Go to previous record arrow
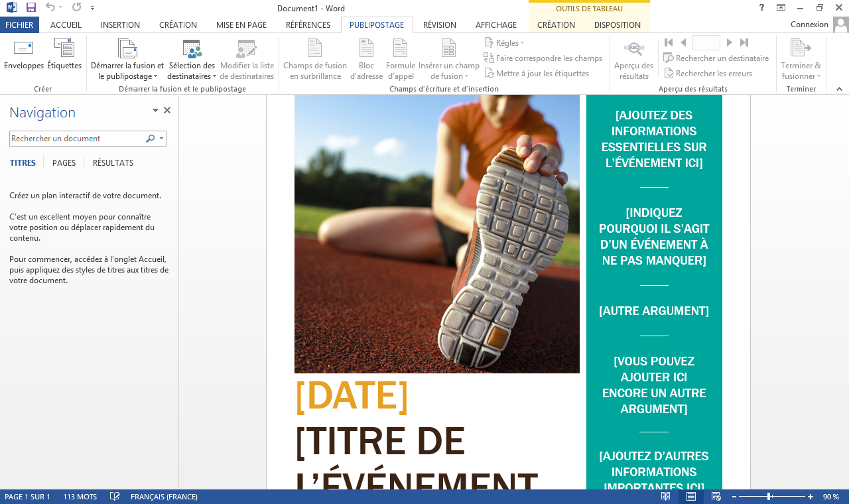This screenshot has width=849, height=504. tap(683, 42)
